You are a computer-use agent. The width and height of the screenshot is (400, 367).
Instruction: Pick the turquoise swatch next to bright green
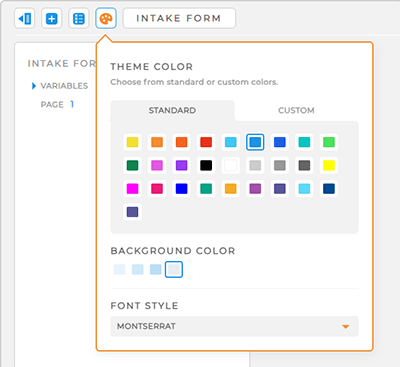pyautogui.click(x=304, y=142)
